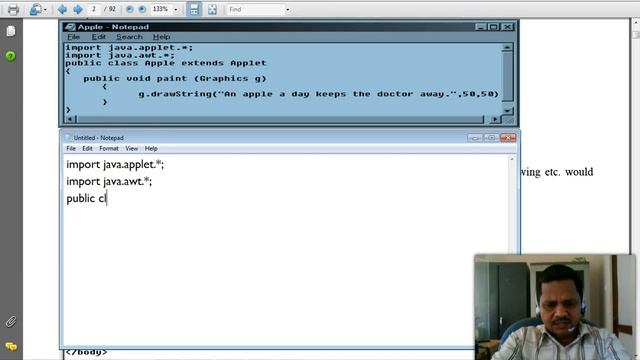
Task: Open Help menu in Untitled Notepad
Action: pyautogui.click(x=151, y=149)
